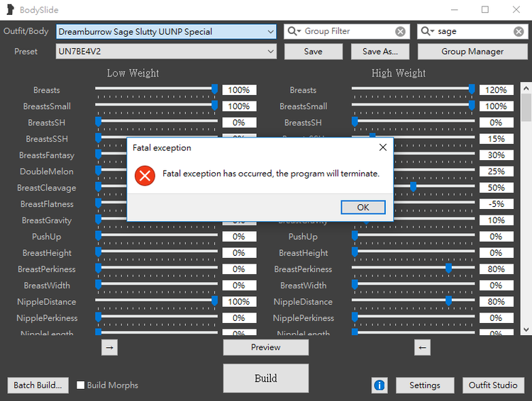Viewport: 532px width, 401px height.
Task: Click the red error icon in dialog
Action: 145,176
